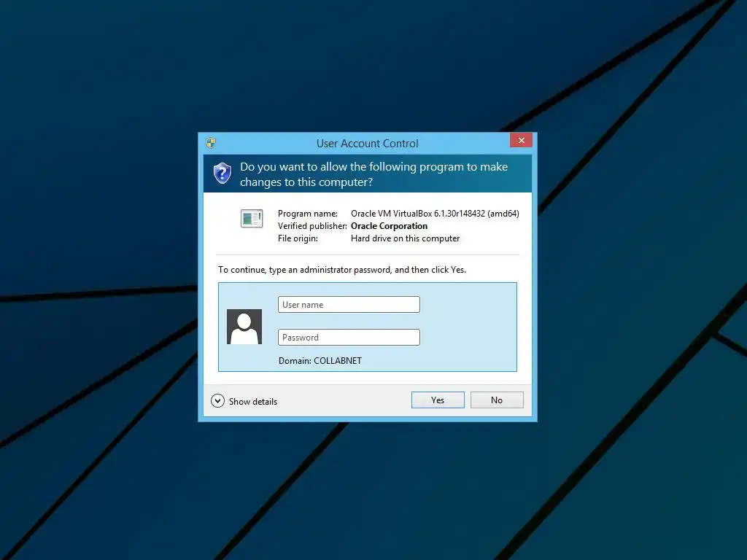Click the program installer icon
This screenshot has width=747, height=560.
252,219
